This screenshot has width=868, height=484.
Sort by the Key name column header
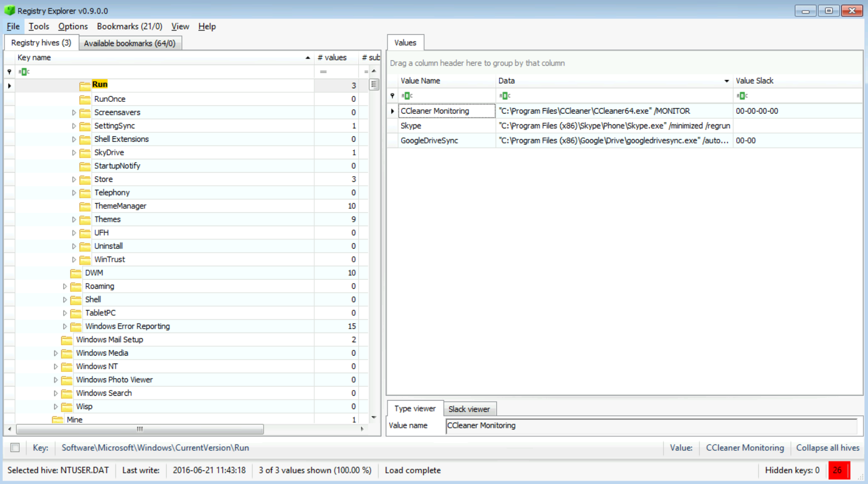(163, 57)
